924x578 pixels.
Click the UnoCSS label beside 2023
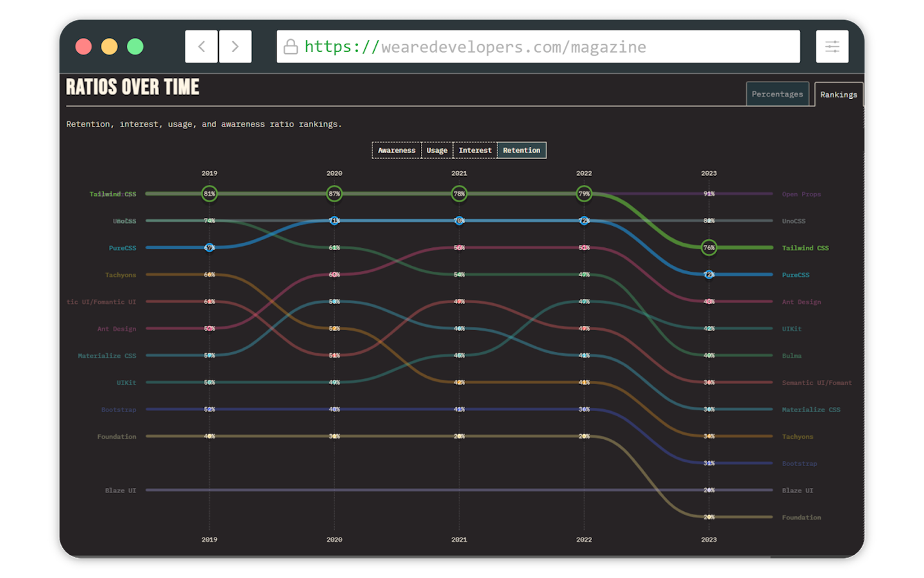click(794, 221)
